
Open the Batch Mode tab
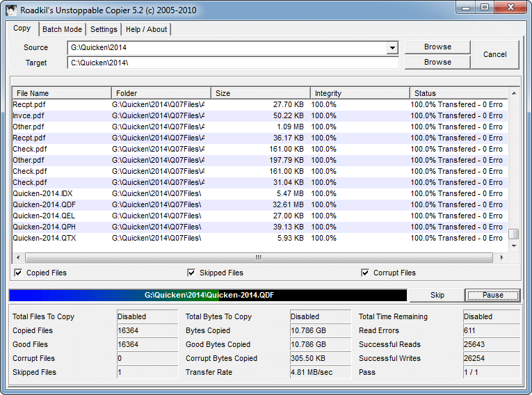[x=62, y=29]
